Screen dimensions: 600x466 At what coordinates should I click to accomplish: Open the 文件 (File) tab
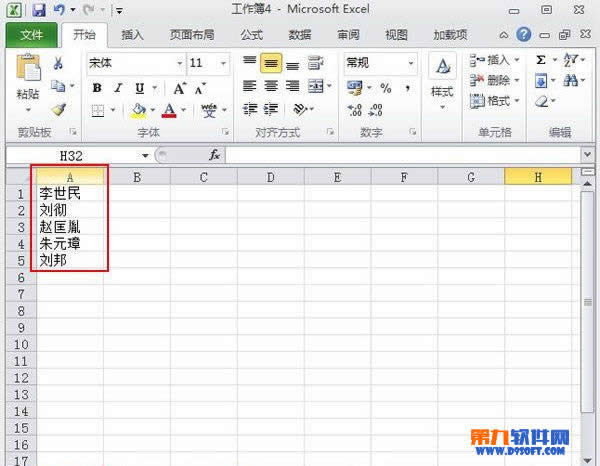tap(32, 35)
